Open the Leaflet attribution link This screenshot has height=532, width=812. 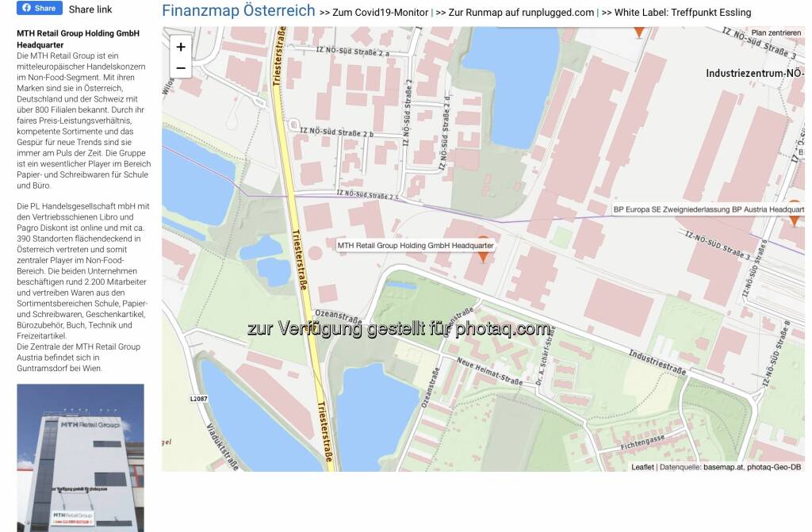point(642,467)
